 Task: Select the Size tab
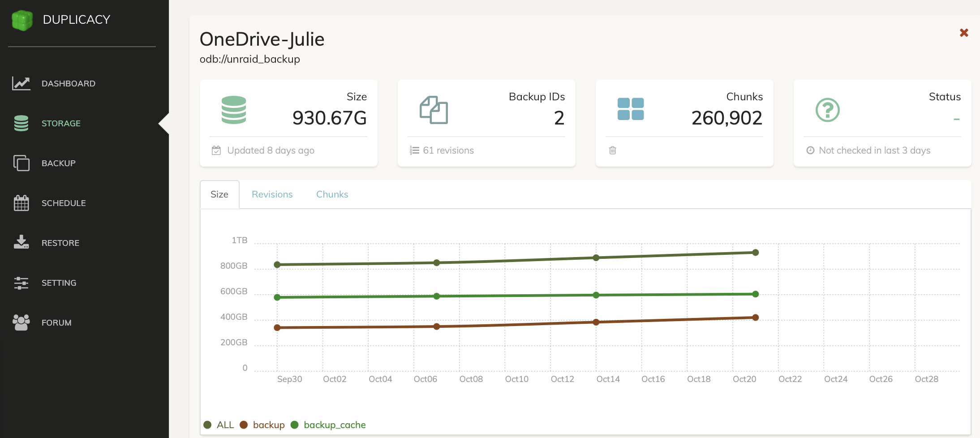pyautogui.click(x=219, y=194)
